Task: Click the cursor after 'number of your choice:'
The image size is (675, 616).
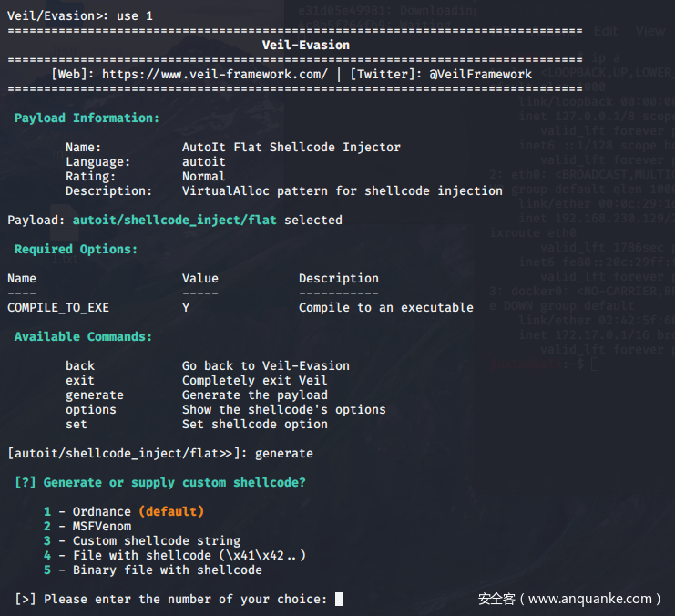Action: (339, 600)
